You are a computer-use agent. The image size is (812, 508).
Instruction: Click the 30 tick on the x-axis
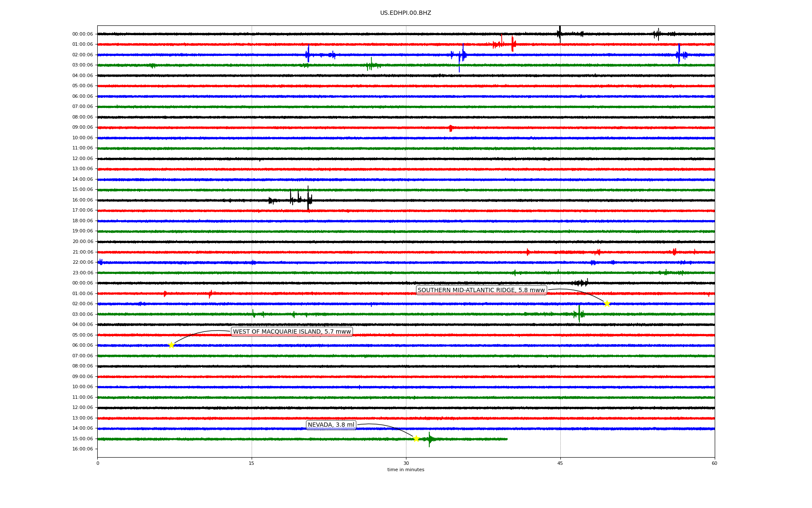(x=406, y=463)
